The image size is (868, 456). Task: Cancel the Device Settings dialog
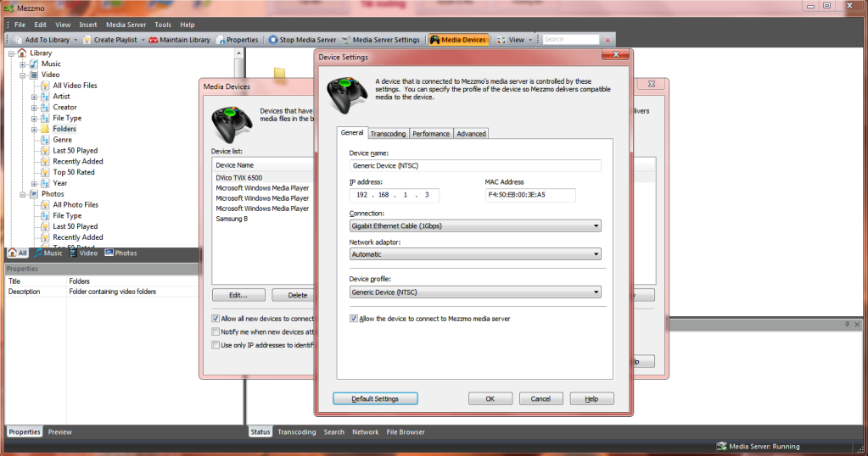pos(540,399)
